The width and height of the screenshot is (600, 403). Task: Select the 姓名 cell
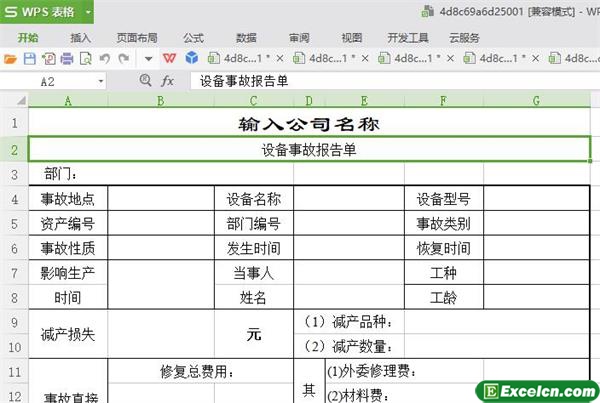coord(253,297)
